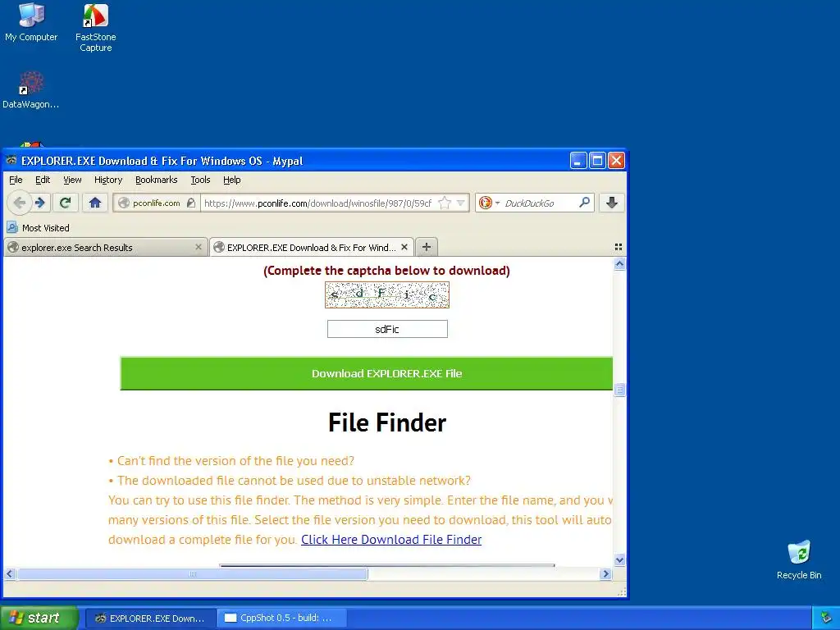This screenshot has width=840, height=630.
Task: Click the Mypal raccoon title bar icon
Action: tap(11, 160)
